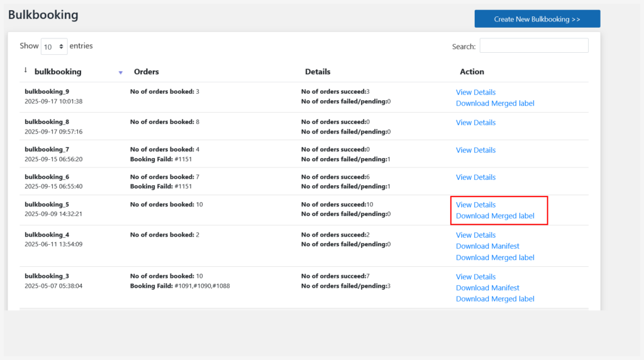
Task: View Details for bulkbooking_5
Action: coord(475,205)
